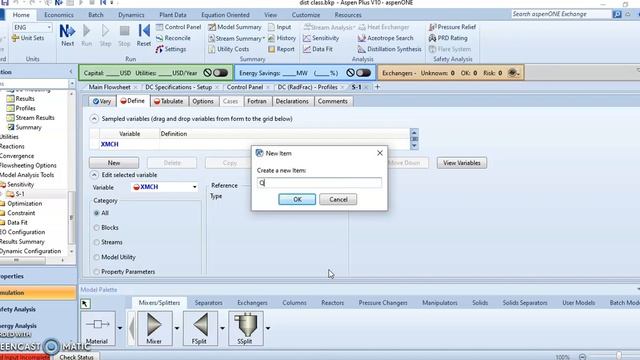Confirm New Item dialog with OK
The height and width of the screenshot is (360, 640).
point(297,200)
